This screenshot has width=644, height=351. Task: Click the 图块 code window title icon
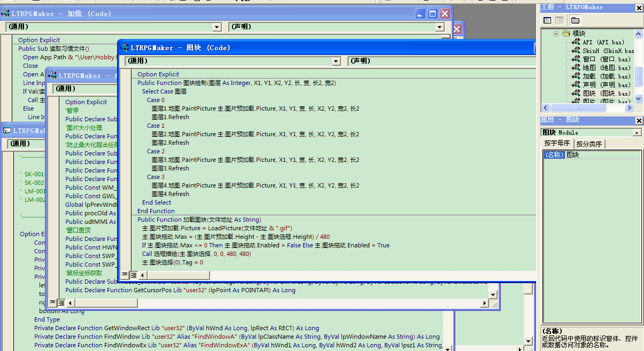tap(125, 48)
